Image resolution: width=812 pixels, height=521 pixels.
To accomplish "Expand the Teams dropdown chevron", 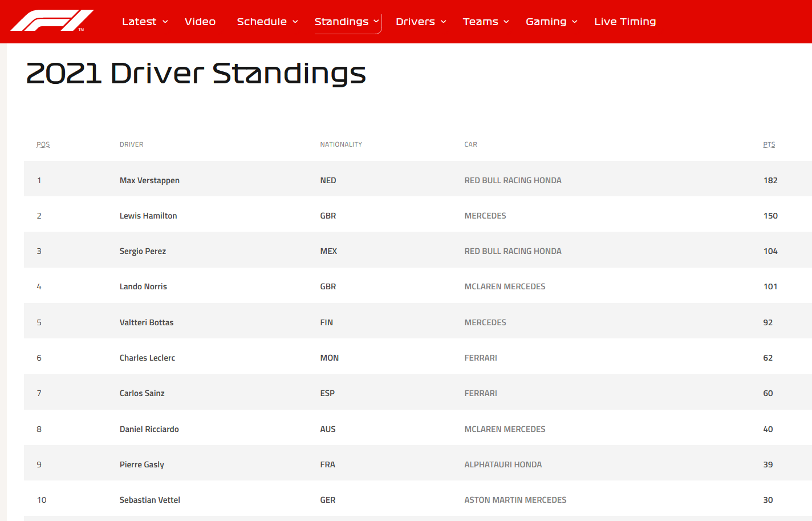I will pos(506,22).
